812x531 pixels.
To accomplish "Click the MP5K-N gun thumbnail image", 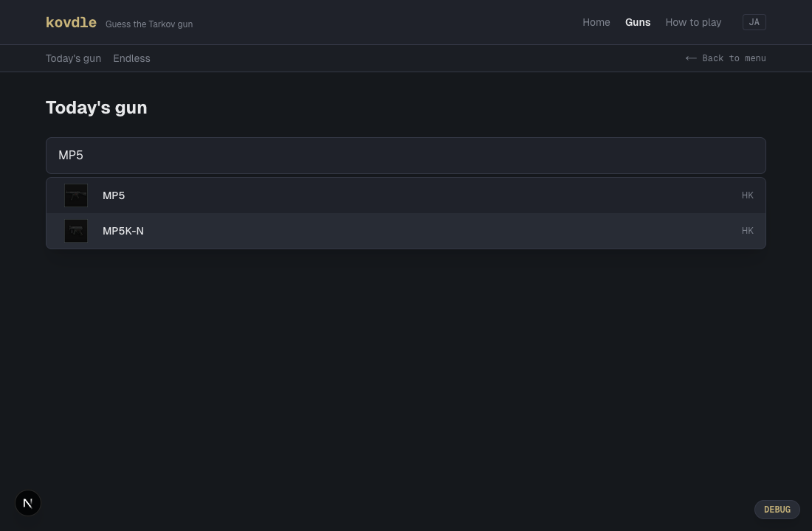I will coord(76,231).
